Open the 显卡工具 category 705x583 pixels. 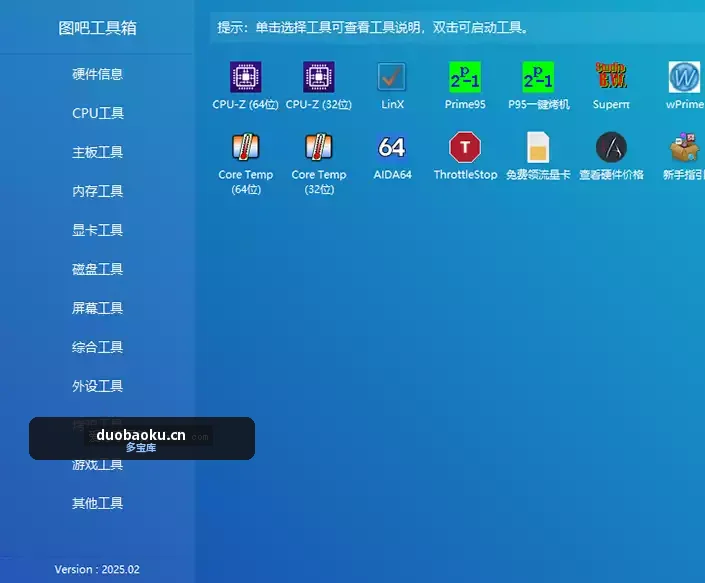coord(98,230)
